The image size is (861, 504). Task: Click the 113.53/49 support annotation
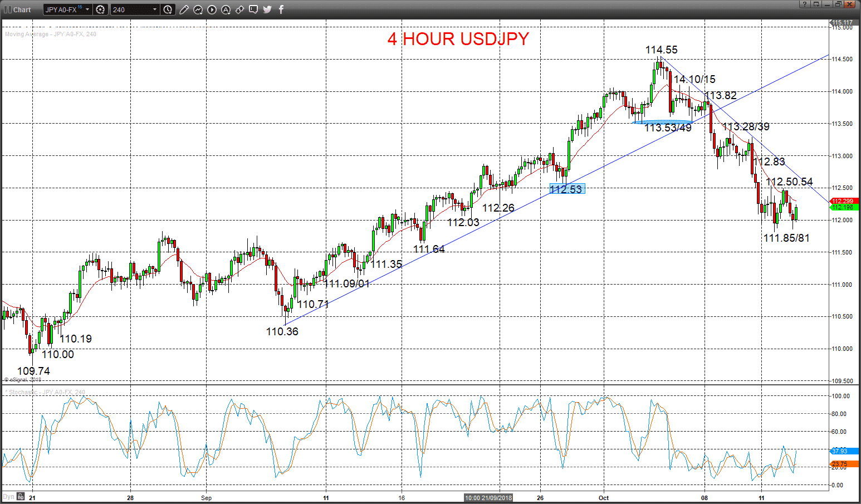[x=668, y=128]
